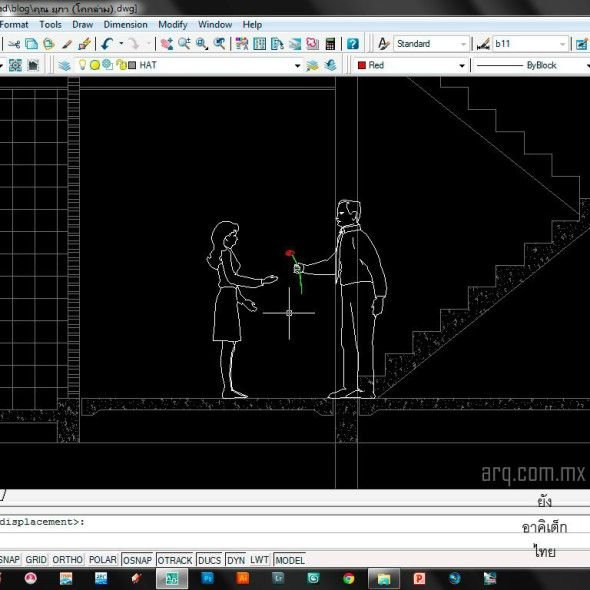Activate the Pan realtime tool
This screenshot has width=590, height=590.
[x=167, y=44]
